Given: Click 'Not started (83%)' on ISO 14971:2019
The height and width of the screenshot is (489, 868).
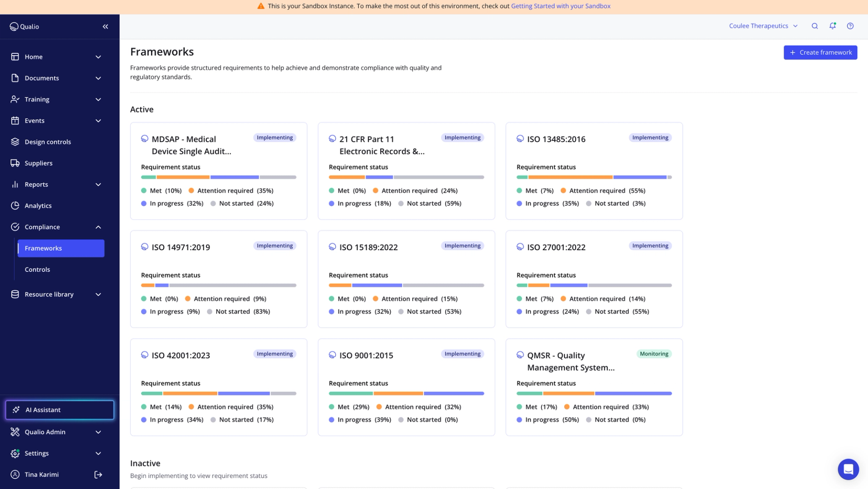Looking at the screenshot, I should coord(239,312).
